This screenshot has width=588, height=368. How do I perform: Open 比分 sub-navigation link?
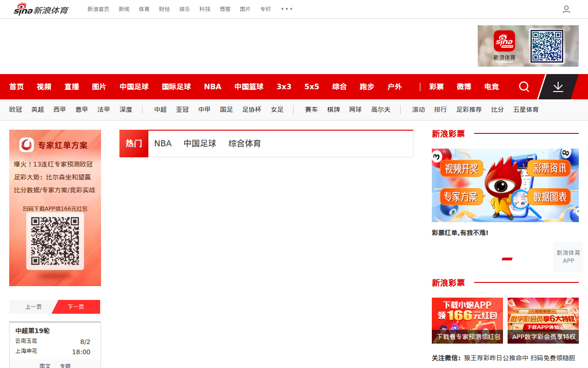tap(498, 109)
